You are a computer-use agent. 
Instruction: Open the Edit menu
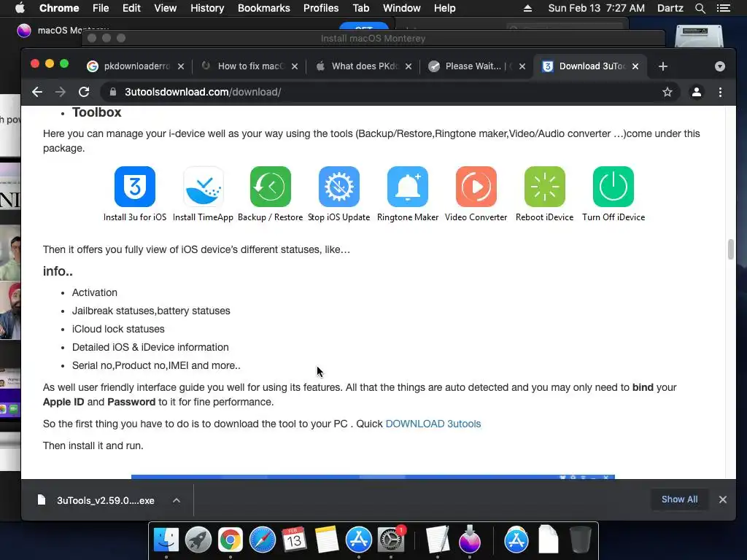[x=131, y=8]
